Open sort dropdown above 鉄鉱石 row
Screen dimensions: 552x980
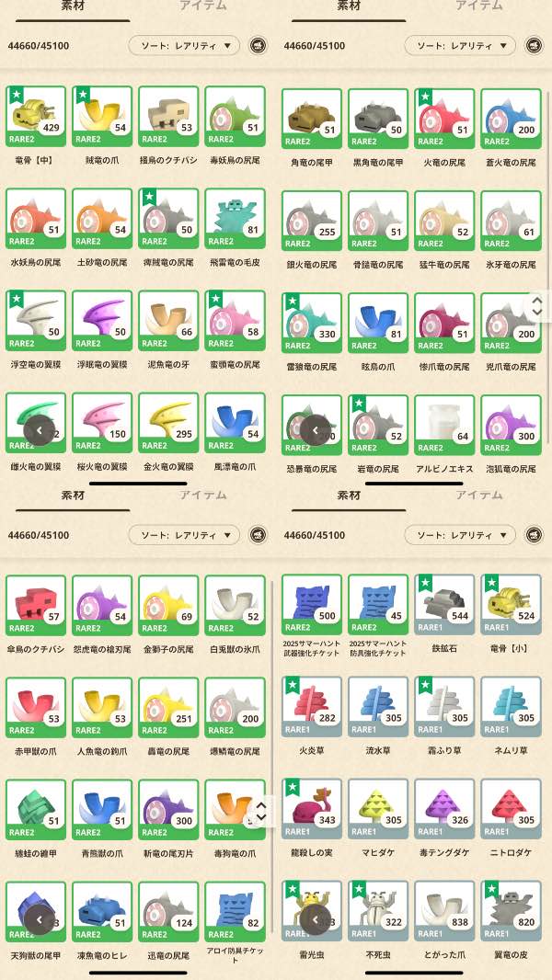click(x=460, y=535)
